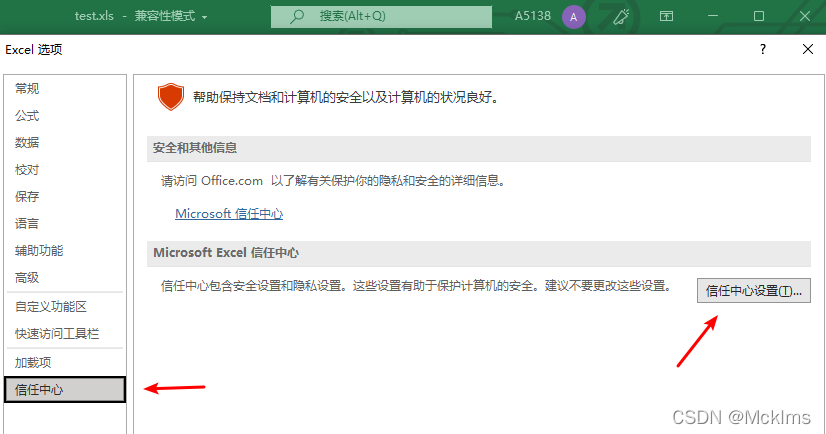Click the 请访问 Office.com privacy information sentence
826x434 pixels.
333,181
